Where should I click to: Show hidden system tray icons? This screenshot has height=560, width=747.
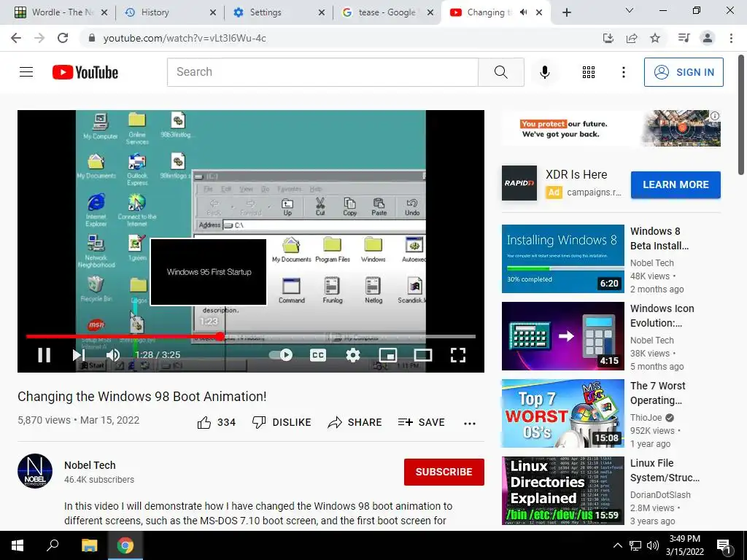617,545
